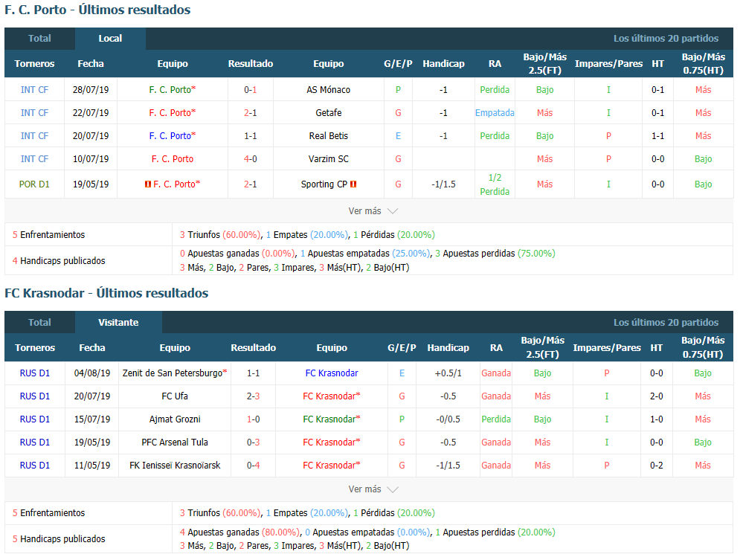Click HT score 2-0 in FC Ufa row
743x560 pixels.
click(656, 396)
